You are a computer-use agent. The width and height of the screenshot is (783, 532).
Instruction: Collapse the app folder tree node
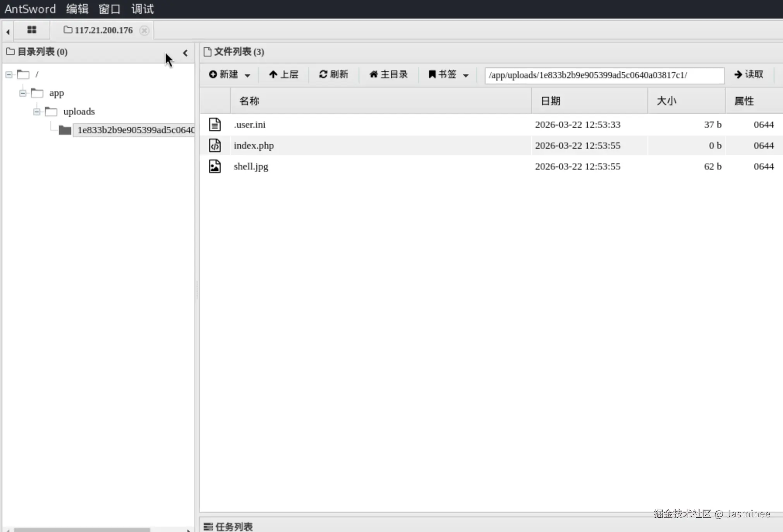(x=23, y=93)
